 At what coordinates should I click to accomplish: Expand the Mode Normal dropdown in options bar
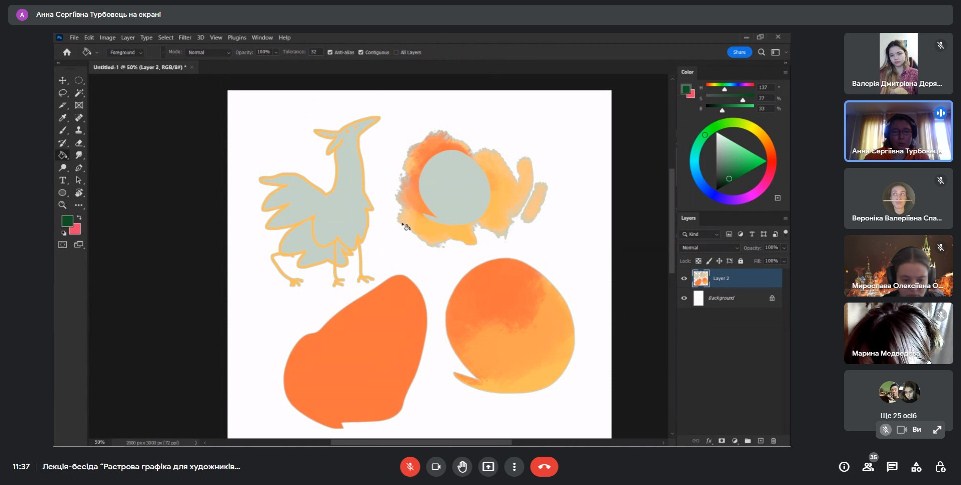pos(208,52)
